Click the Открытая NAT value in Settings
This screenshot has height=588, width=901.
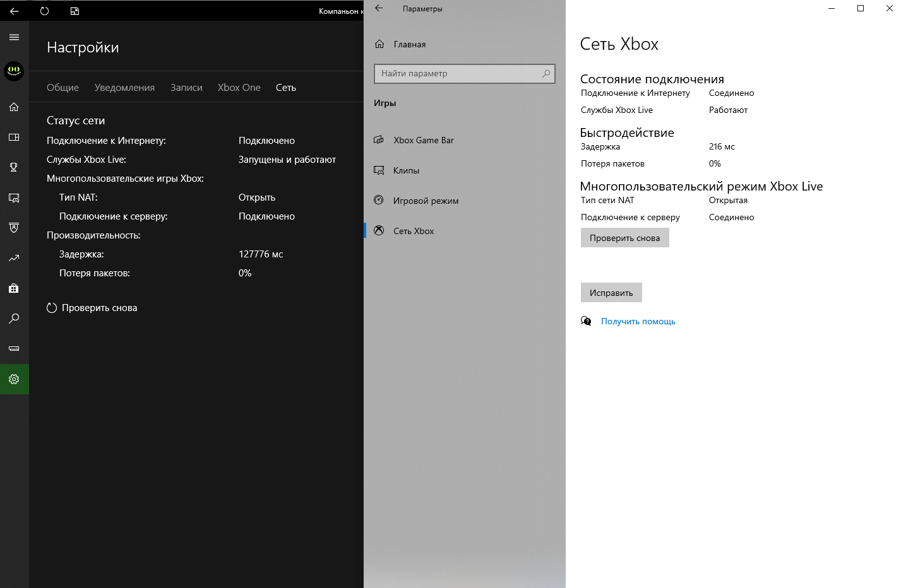(x=728, y=200)
